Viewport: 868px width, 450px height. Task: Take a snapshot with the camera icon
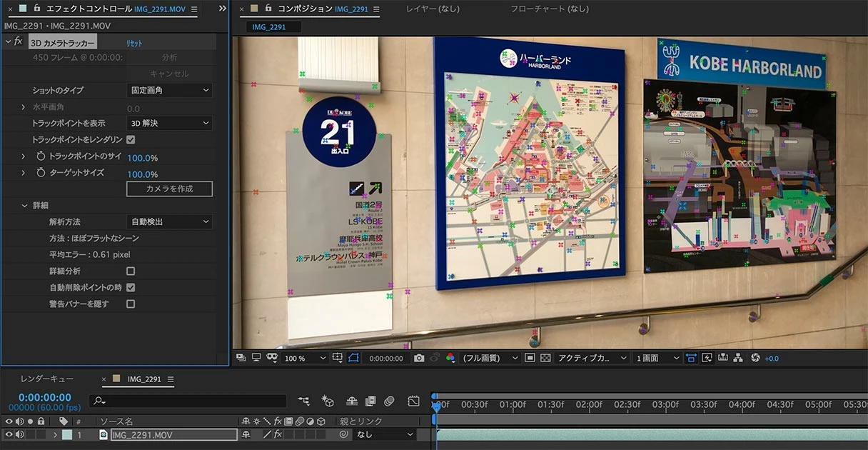pyautogui.click(x=419, y=358)
